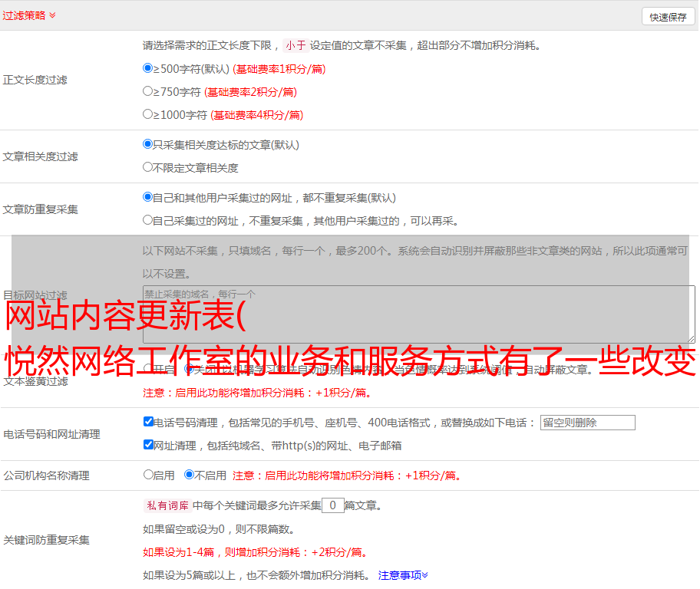Click the 文章防重复采集 row label
The height and width of the screenshot is (589, 700).
[40, 209]
